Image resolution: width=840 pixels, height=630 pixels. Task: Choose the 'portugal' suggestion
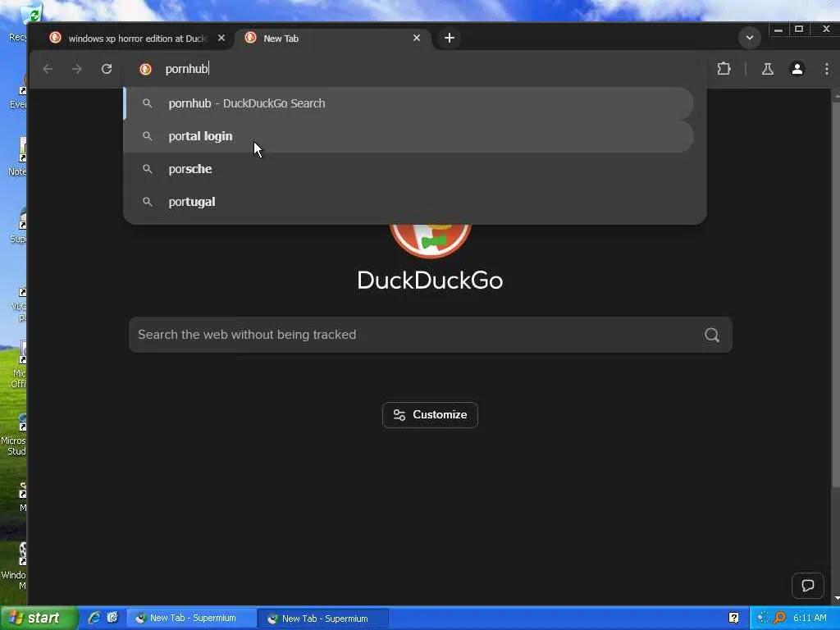409,202
